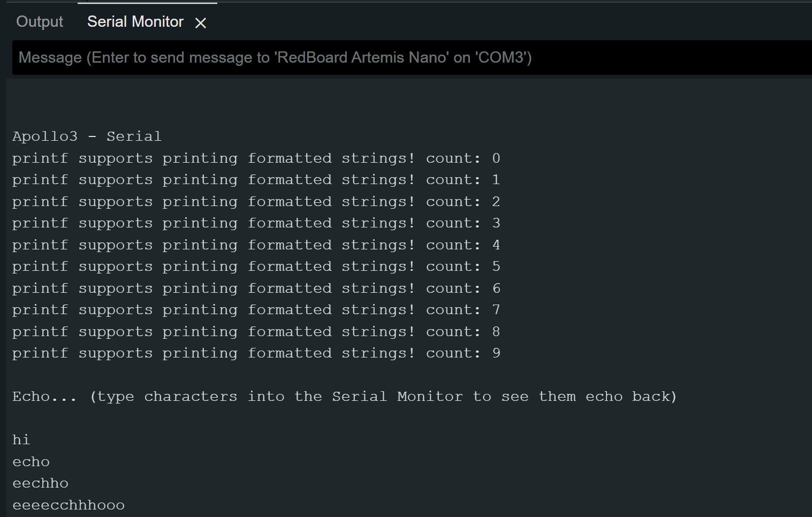Screen dimensions: 812x517
Task: Click the printf line with count: 5
Action: (256, 267)
